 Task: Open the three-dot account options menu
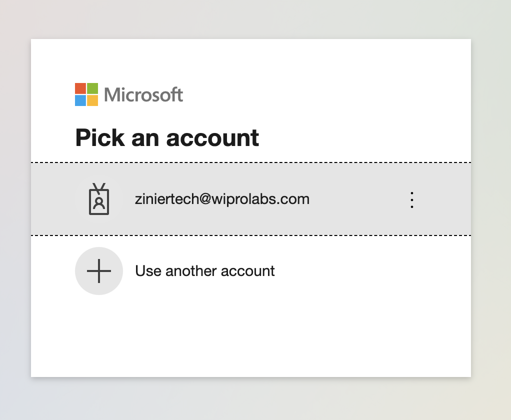coord(412,199)
